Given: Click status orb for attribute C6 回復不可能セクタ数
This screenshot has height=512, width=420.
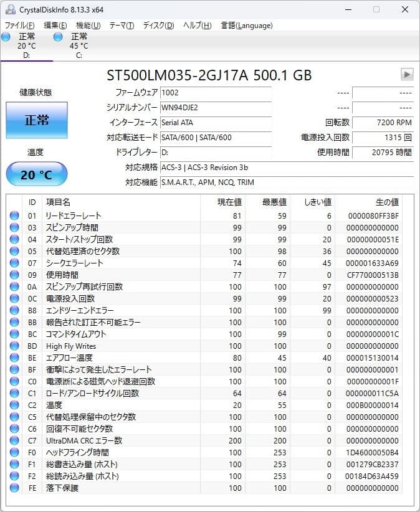Looking at the screenshot, I should tap(14, 429).
